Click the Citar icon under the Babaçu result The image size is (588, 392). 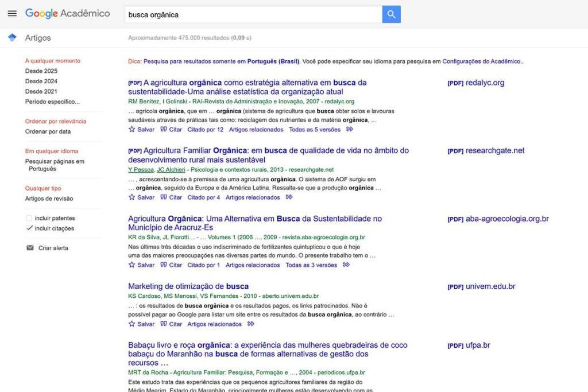click(164, 390)
